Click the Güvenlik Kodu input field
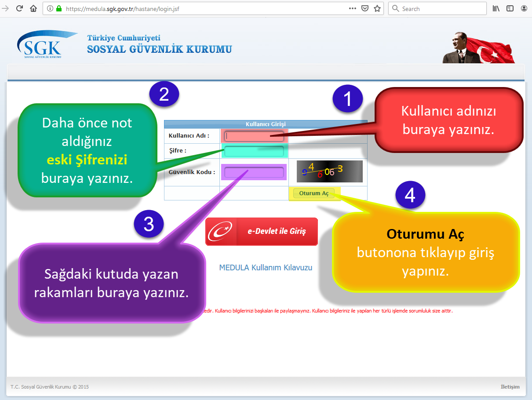The image size is (532, 400). click(254, 172)
